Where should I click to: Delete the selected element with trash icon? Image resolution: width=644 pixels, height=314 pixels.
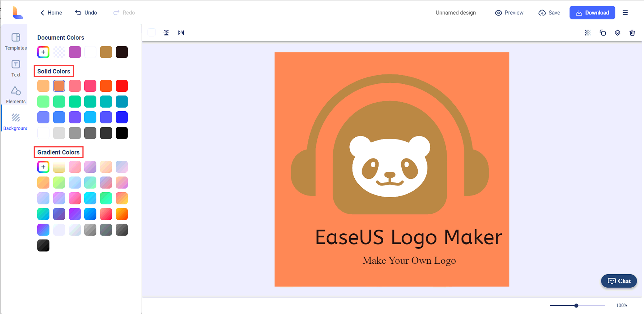(x=632, y=33)
